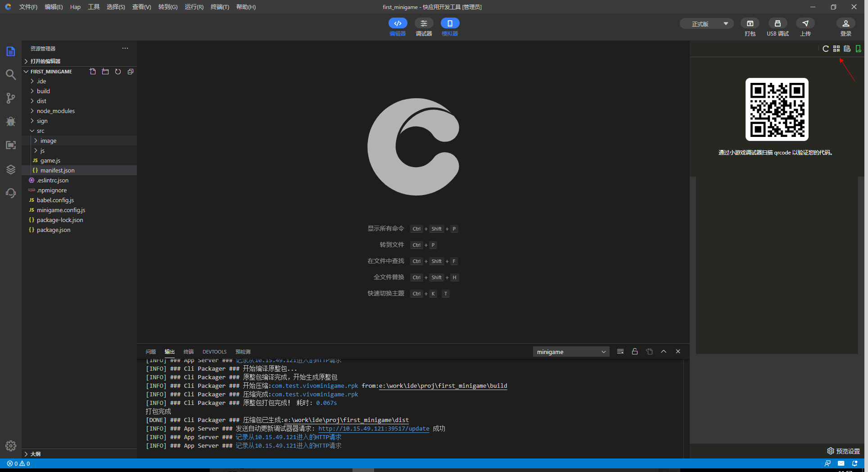This screenshot has height=472, width=868.
Task: Maximize the output panel with chevron
Action: pyautogui.click(x=664, y=352)
